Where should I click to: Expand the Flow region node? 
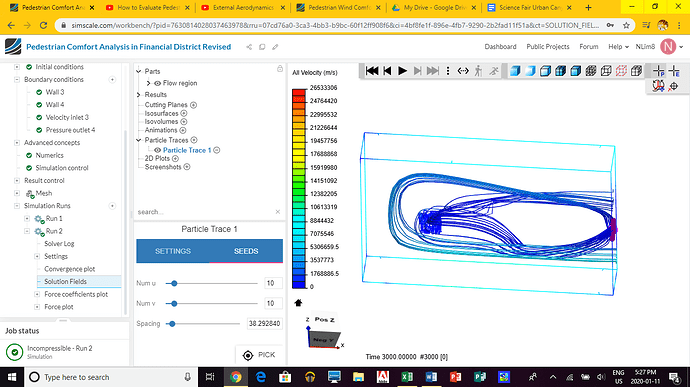tap(148, 83)
